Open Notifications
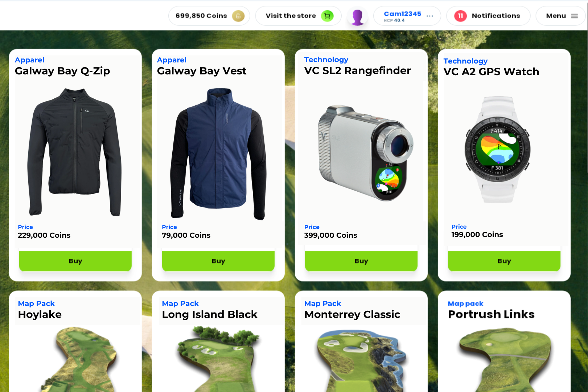The image size is (588, 392). tap(488, 16)
